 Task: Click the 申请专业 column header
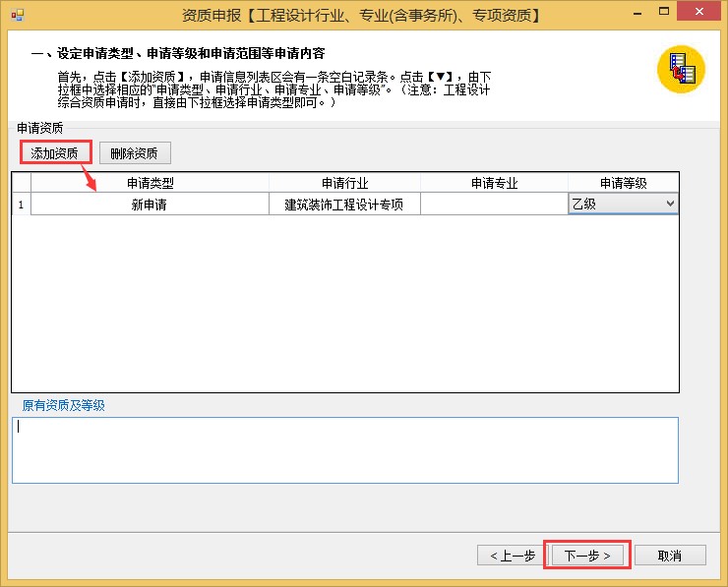(493, 183)
